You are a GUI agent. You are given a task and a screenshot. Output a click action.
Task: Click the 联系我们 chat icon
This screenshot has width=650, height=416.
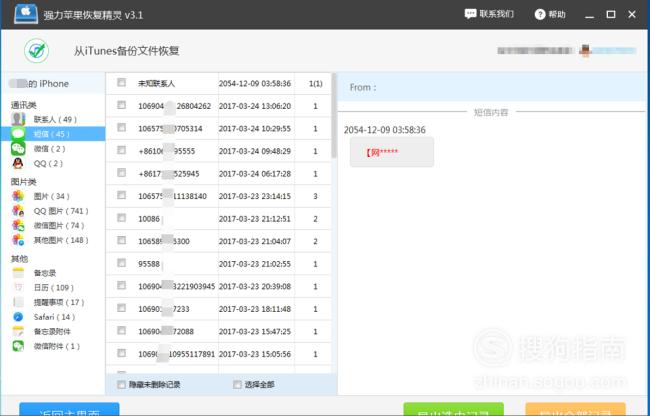(x=470, y=14)
